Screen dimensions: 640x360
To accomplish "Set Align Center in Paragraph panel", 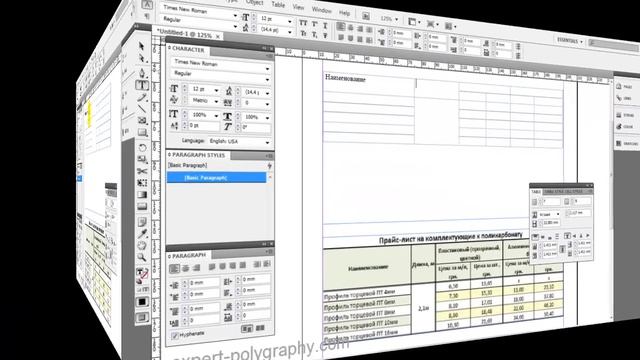I will click(x=185, y=268).
